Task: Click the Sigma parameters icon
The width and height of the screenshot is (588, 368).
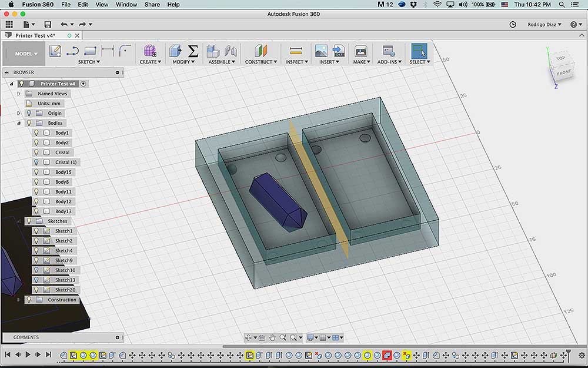Action: click(193, 51)
